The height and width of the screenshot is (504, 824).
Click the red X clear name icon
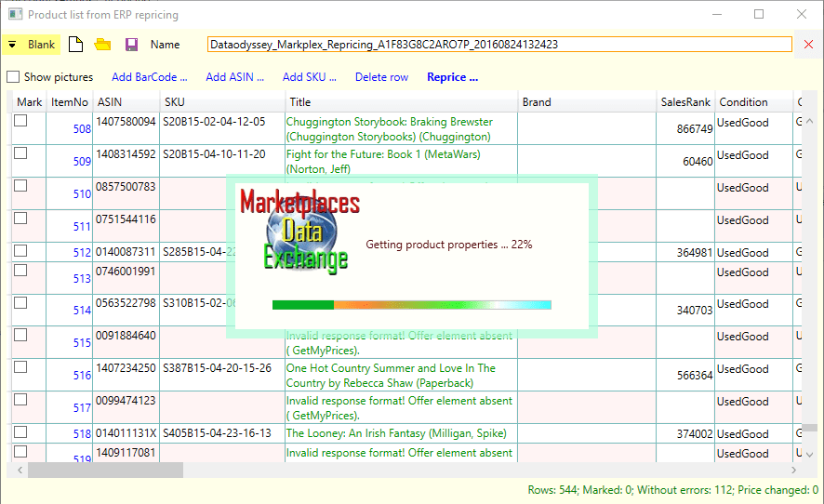point(808,45)
